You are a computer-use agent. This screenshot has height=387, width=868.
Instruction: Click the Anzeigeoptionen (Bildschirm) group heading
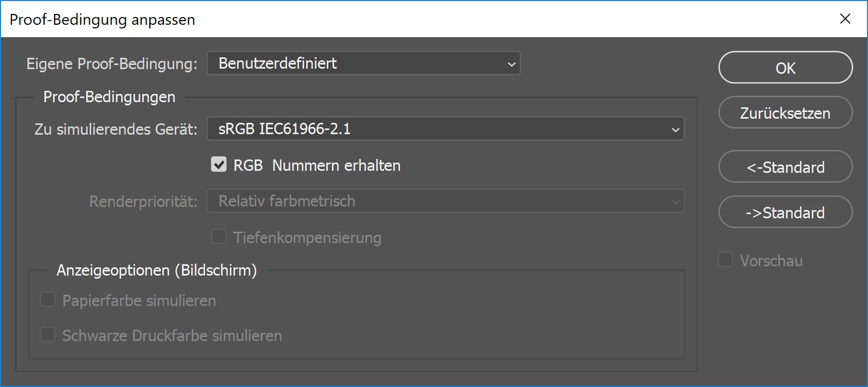tap(157, 270)
